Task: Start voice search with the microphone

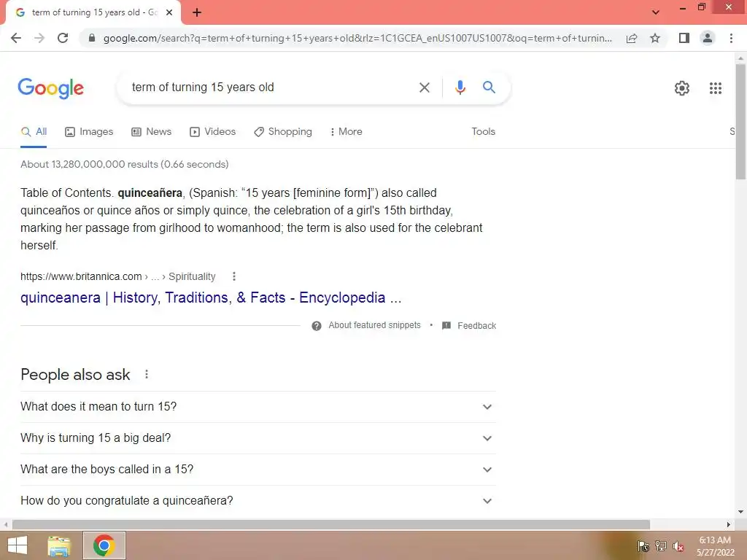Action: point(460,87)
